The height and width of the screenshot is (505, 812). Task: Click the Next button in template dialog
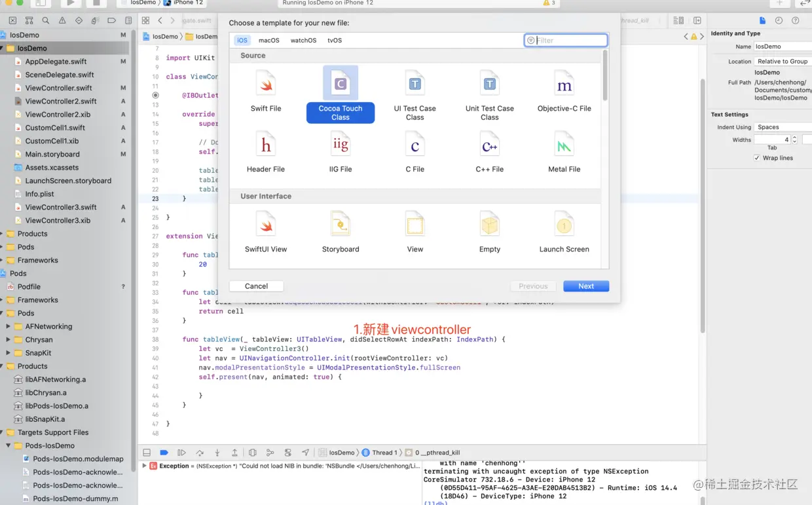[x=586, y=286]
